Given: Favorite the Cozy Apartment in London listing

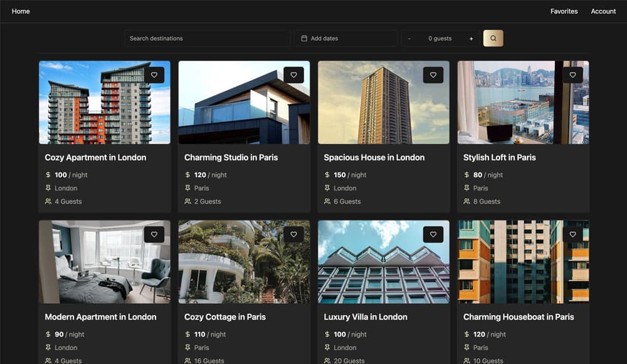Looking at the screenshot, I should tap(154, 75).
